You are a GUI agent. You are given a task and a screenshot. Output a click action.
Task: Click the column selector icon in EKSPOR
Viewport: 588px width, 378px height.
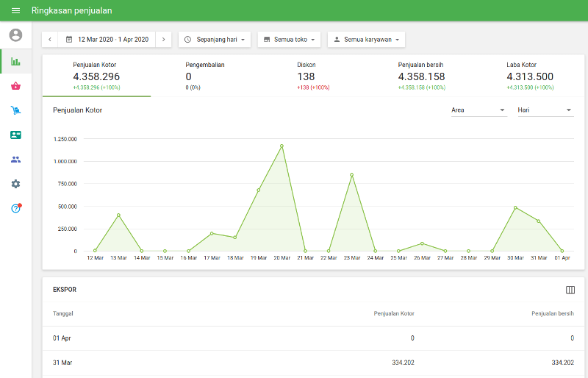[570, 290]
